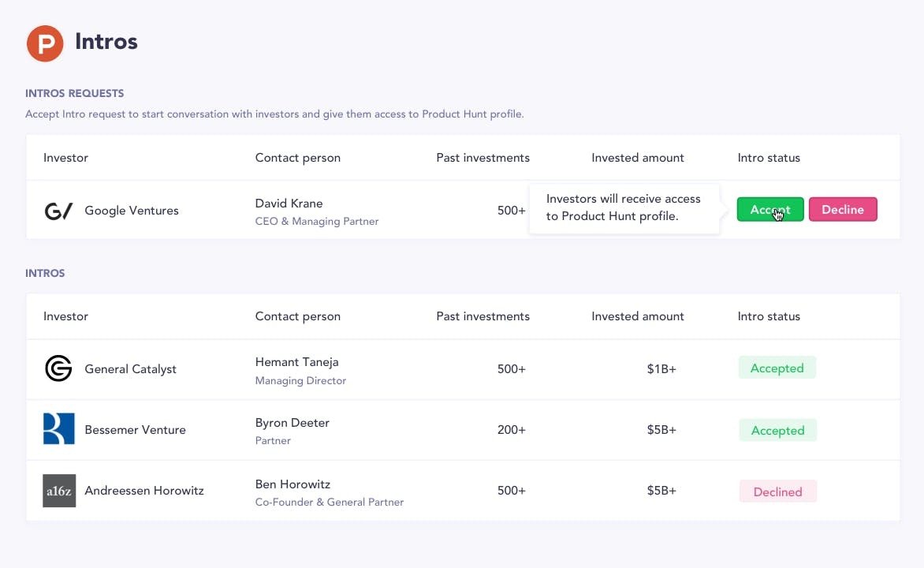Decline the Google Ventures intro request
This screenshot has height=568, width=924.
[843, 209]
